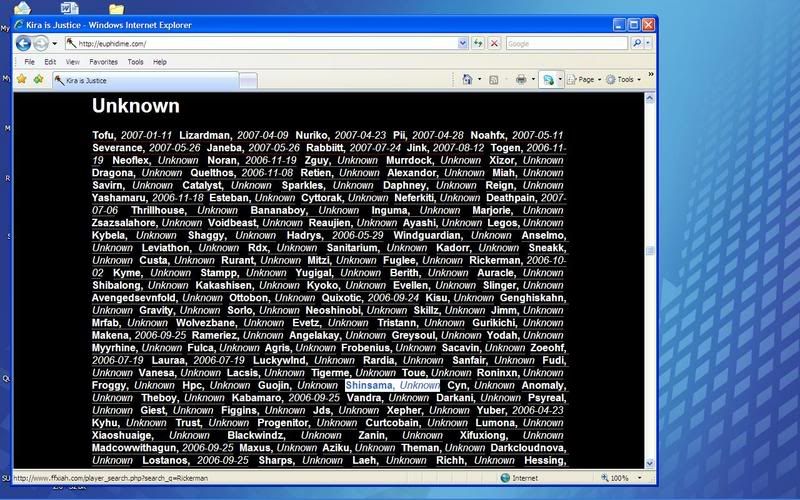Open the Tools toolbar dropdown

point(624,79)
